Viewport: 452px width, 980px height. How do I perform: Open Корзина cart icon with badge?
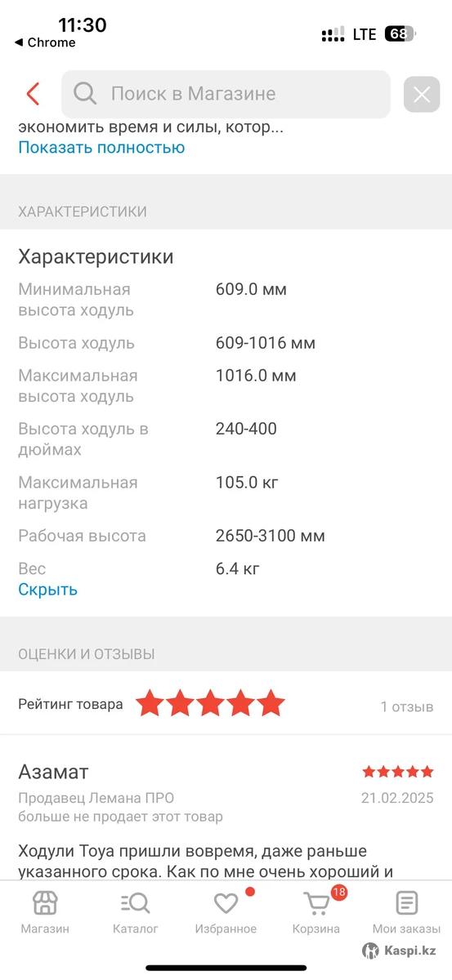point(317,903)
